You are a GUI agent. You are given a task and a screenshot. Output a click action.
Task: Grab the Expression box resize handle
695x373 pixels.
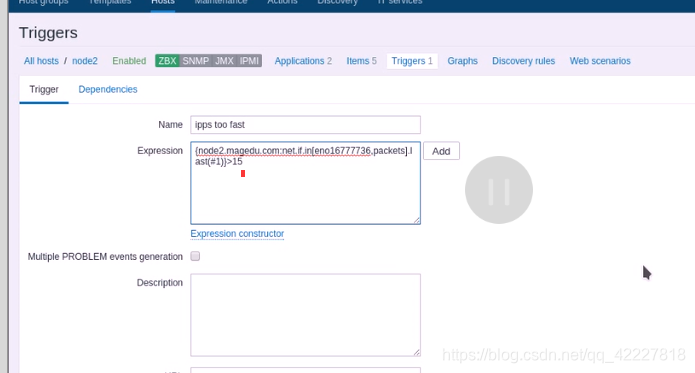pyautogui.click(x=417, y=220)
